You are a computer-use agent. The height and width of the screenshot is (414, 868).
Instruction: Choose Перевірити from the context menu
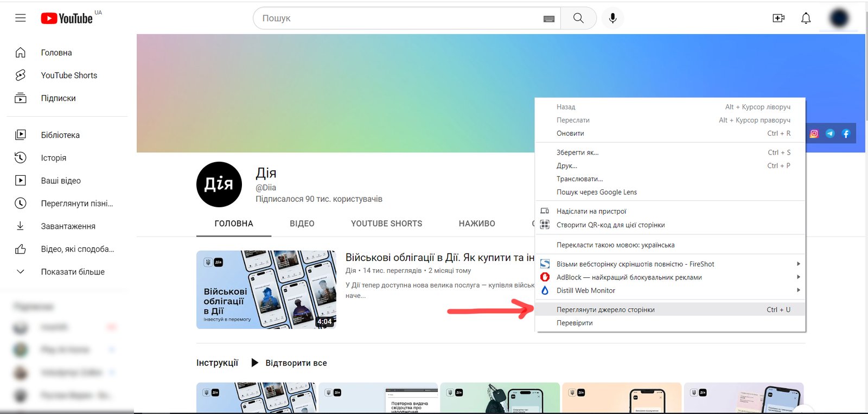(x=575, y=323)
